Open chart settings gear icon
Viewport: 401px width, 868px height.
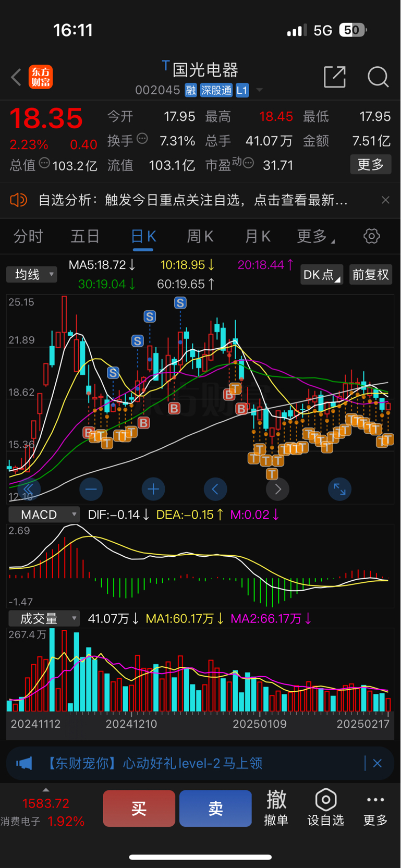pyautogui.click(x=372, y=236)
